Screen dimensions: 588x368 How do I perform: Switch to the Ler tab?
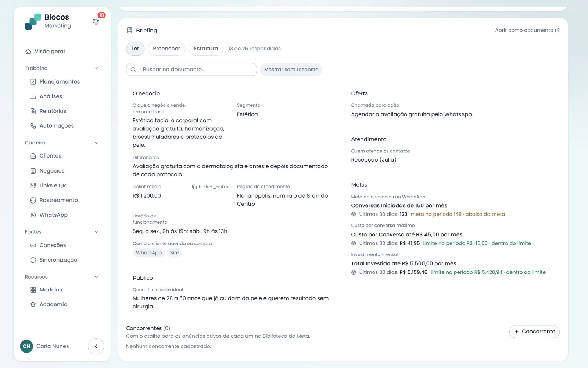coord(135,49)
